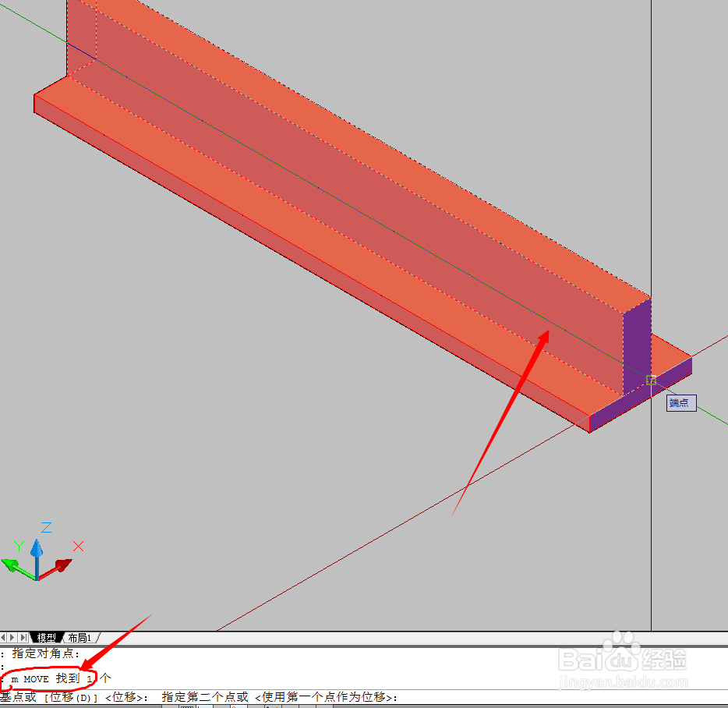The image size is (728, 708).
Task: Snap to the 端点 endpoint marker
Action: click(651, 380)
